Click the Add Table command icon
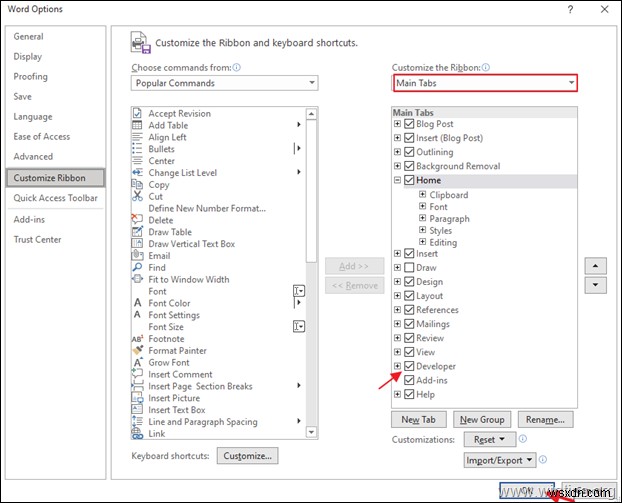 click(137, 125)
